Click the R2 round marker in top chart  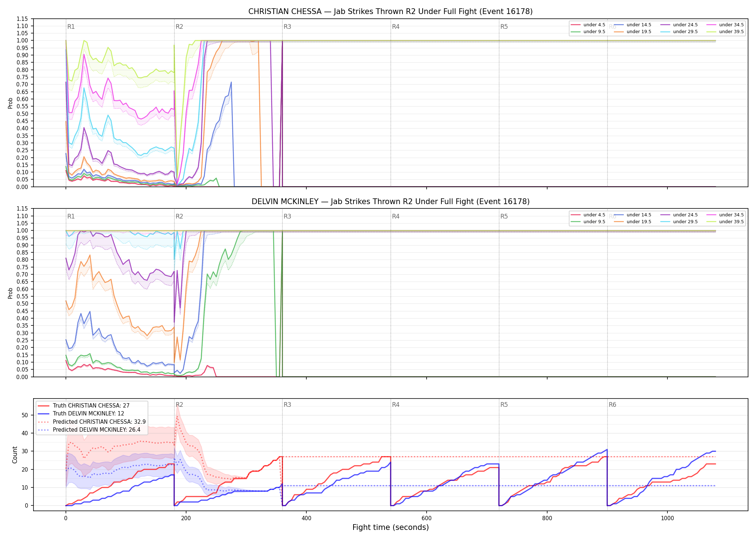pos(179,27)
